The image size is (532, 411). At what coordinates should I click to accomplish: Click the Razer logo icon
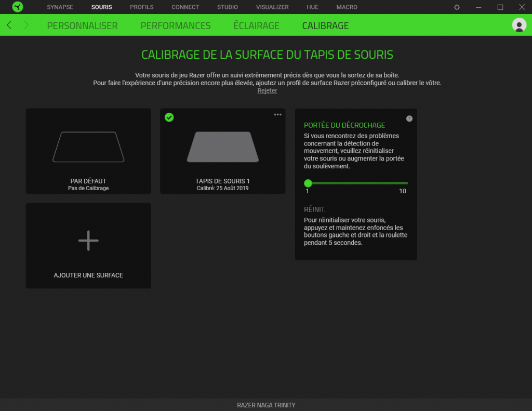(x=17, y=7)
